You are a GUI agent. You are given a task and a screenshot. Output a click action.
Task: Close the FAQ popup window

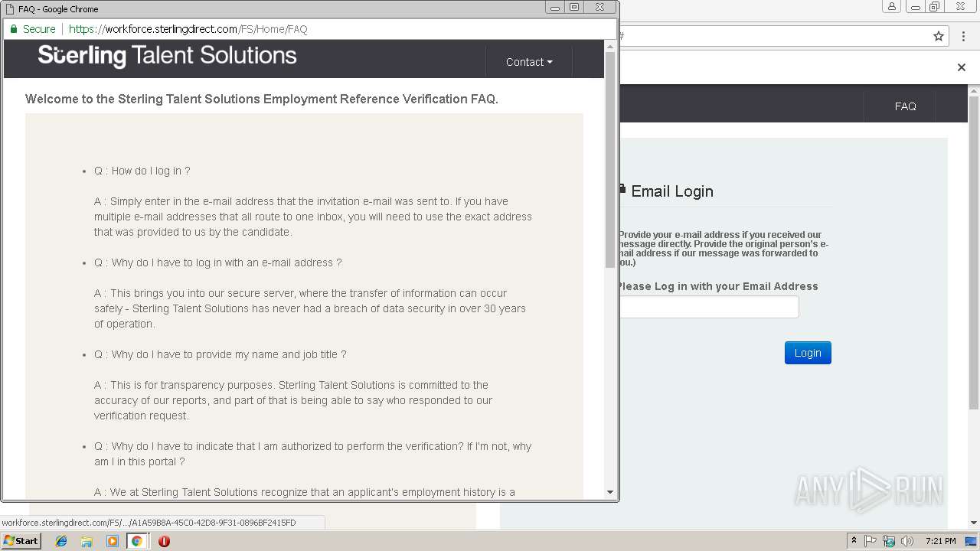pyautogui.click(x=600, y=7)
